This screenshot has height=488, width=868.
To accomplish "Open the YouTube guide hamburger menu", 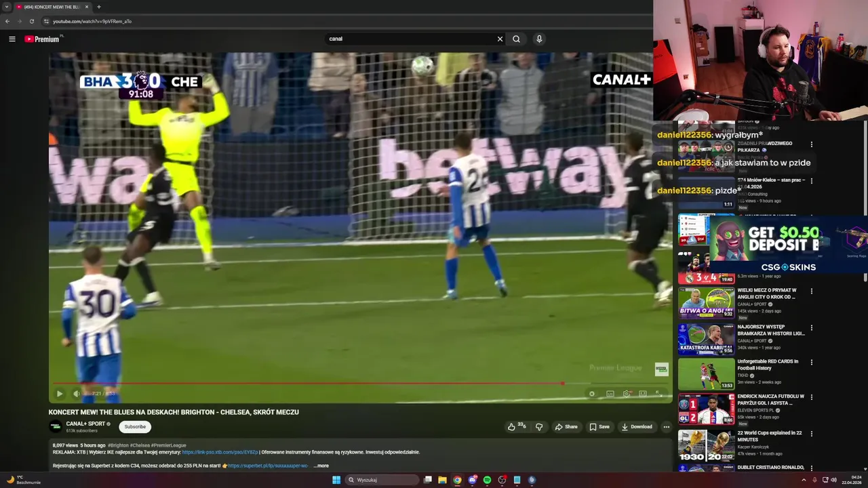I will pyautogui.click(x=12, y=39).
